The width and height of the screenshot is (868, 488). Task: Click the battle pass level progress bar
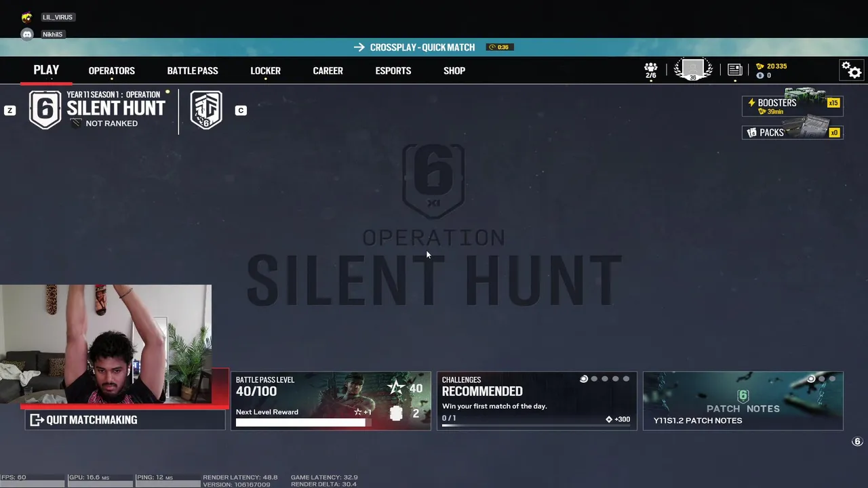[x=302, y=422]
